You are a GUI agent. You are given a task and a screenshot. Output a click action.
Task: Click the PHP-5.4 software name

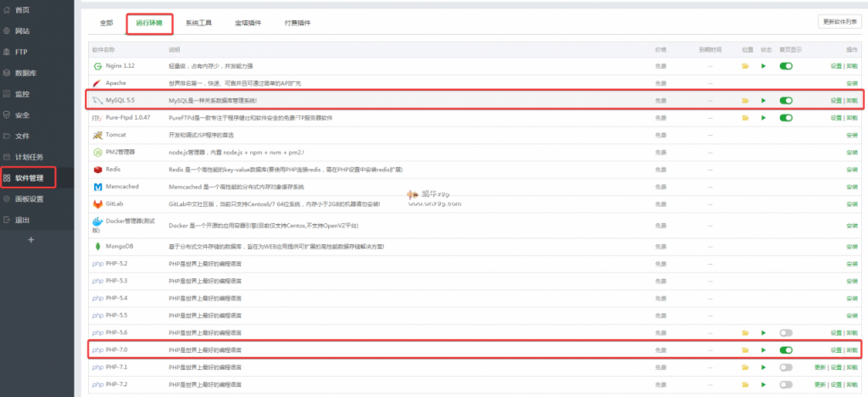point(116,298)
